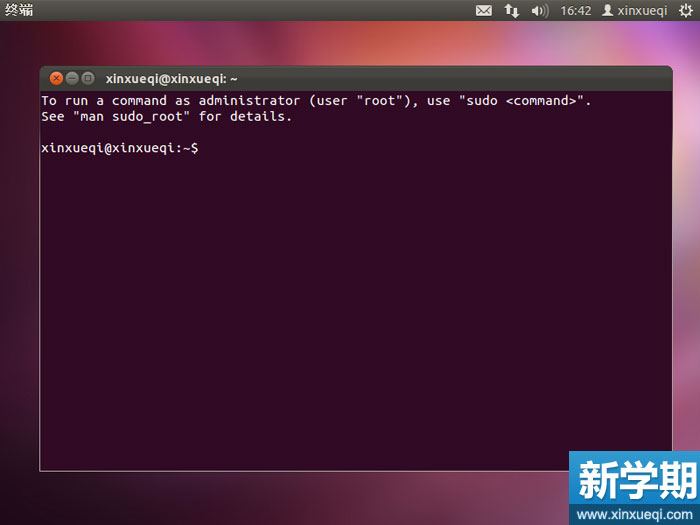Click the xinxueqi@xinxueqi:~$ prompt line
Screen dimensions: 700x525
pyautogui.click(x=120, y=148)
